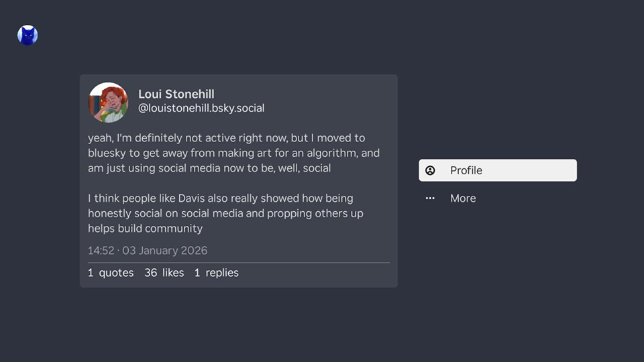Viewport: 644px width, 362px height.
Task: Click the blue cat account avatar
Action: [x=28, y=36]
